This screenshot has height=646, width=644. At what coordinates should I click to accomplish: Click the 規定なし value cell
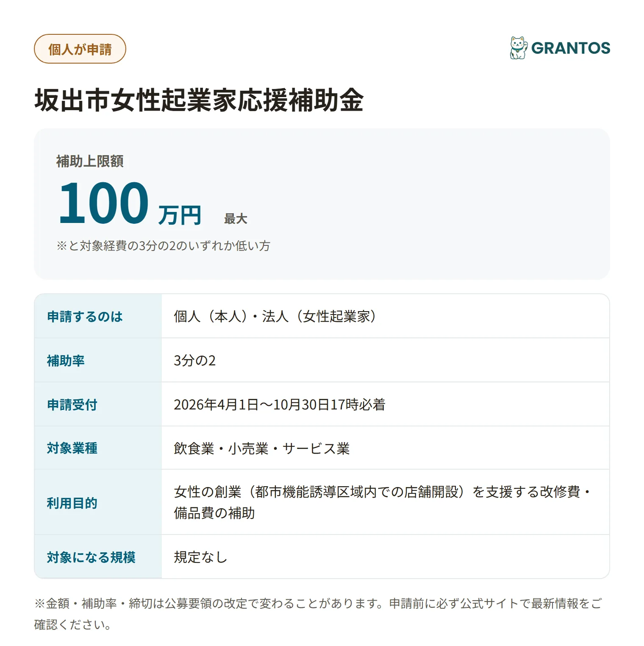(x=386, y=557)
